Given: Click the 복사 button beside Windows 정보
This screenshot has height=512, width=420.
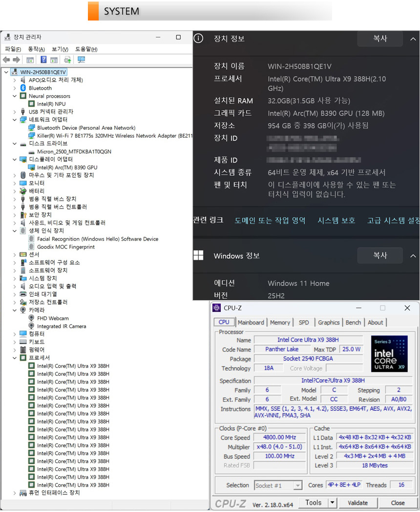Looking at the screenshot, I should [380, 255].
